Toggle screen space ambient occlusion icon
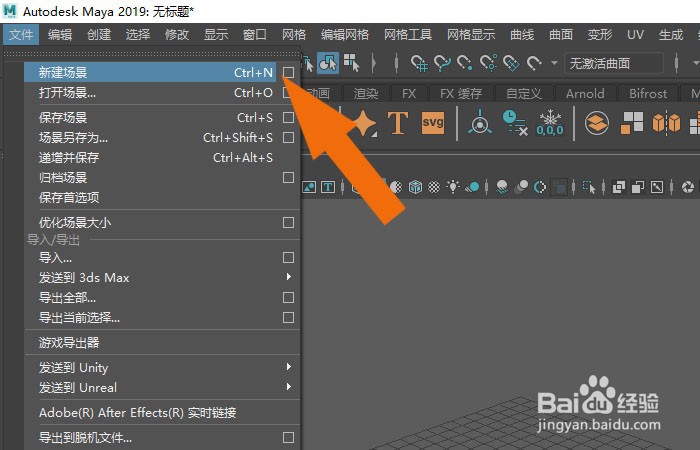This screenshot has width=700, height=450. pyautogui.click(x=502, y=187)
